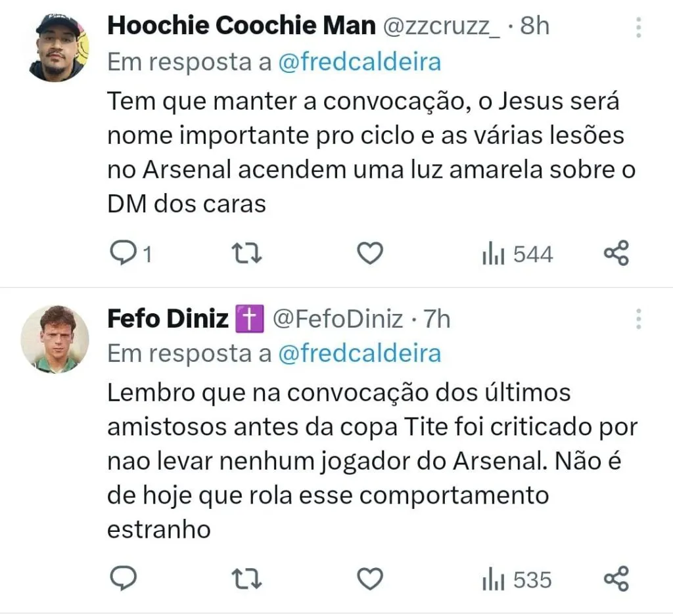Open Hoochie Coochie Man's profile picture
The height and width of the screenshot is (616, 673).
[x=59, y=47]
